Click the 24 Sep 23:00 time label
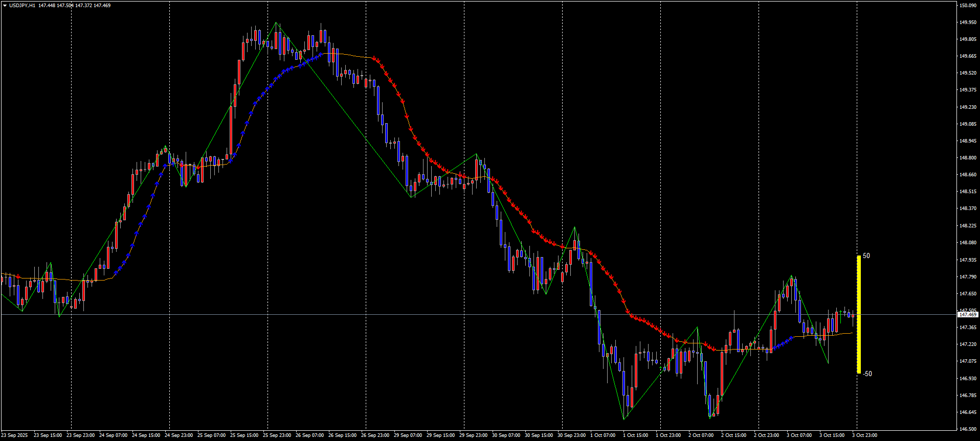Viewport: 980px width, 441px height. pyautogui.click(x=179, y=435)
